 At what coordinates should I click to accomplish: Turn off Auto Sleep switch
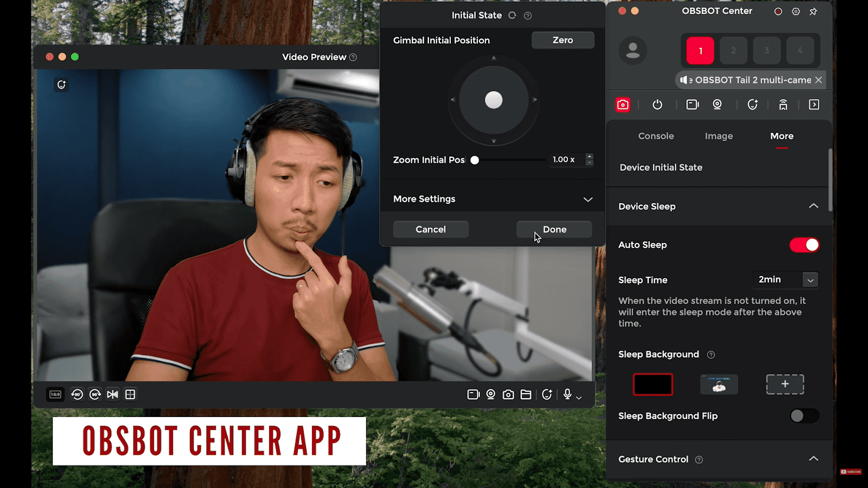[x=804, y=245]
